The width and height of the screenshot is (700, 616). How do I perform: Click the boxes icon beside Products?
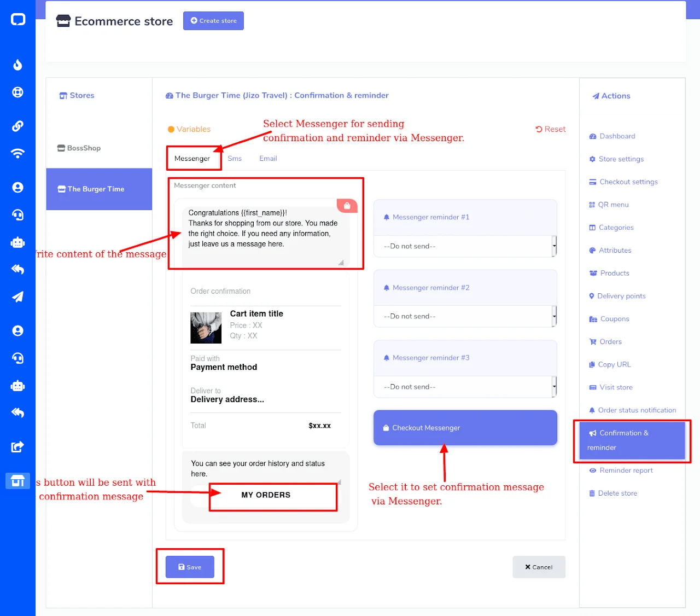pyautogui.click(x=593, y=273)
